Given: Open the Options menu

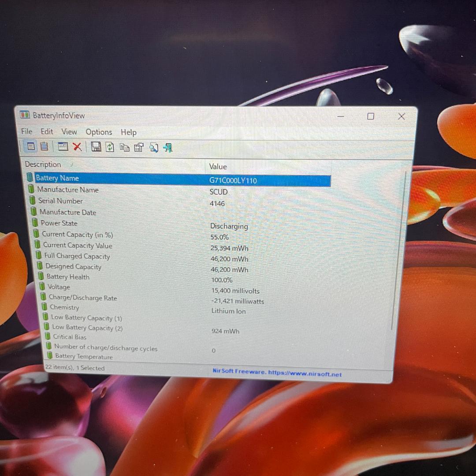Looking at the screenshot, I should [99, 132].
